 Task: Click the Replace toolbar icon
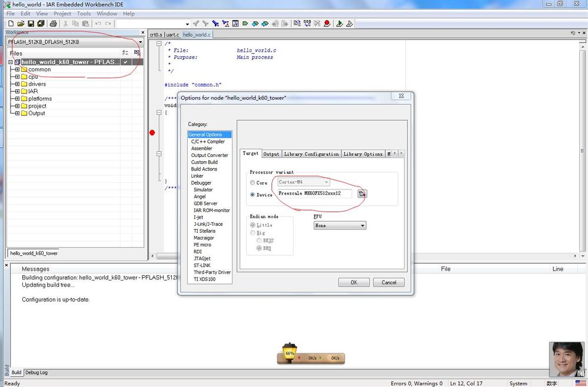[x=225, y=24]
